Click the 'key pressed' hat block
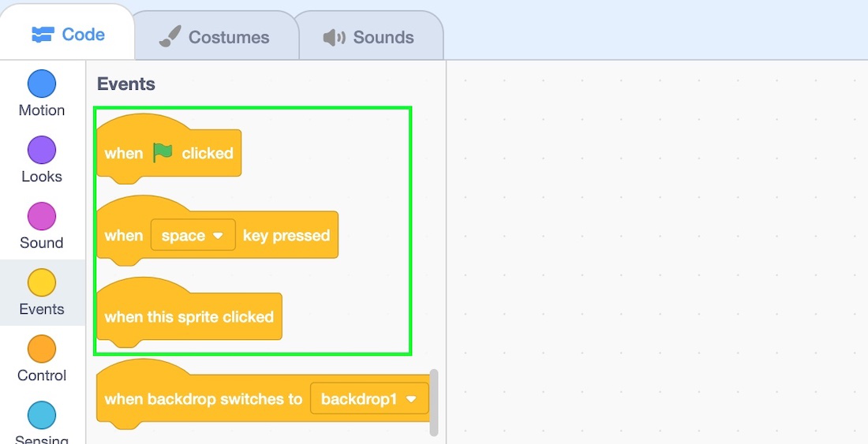 coord(286,235)
